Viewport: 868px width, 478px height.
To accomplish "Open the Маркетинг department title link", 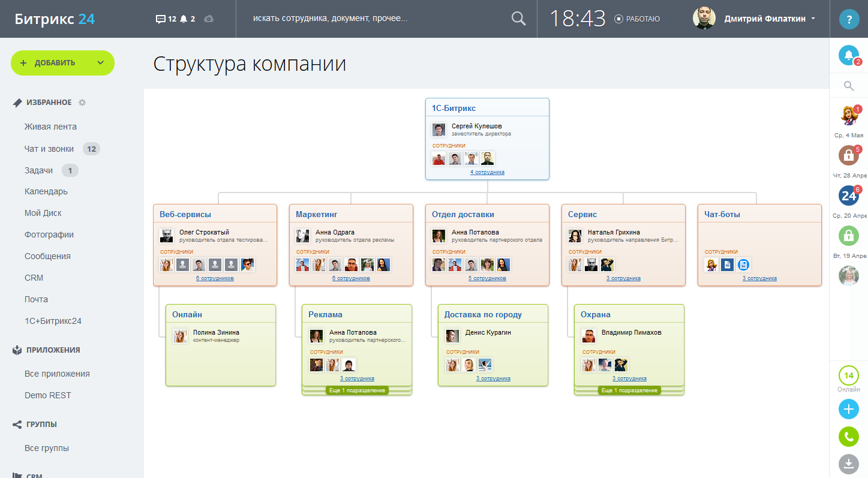I will (317, 214).
